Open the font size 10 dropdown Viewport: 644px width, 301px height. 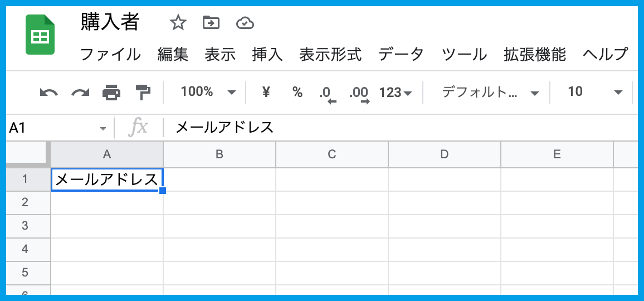coord(594,93)
